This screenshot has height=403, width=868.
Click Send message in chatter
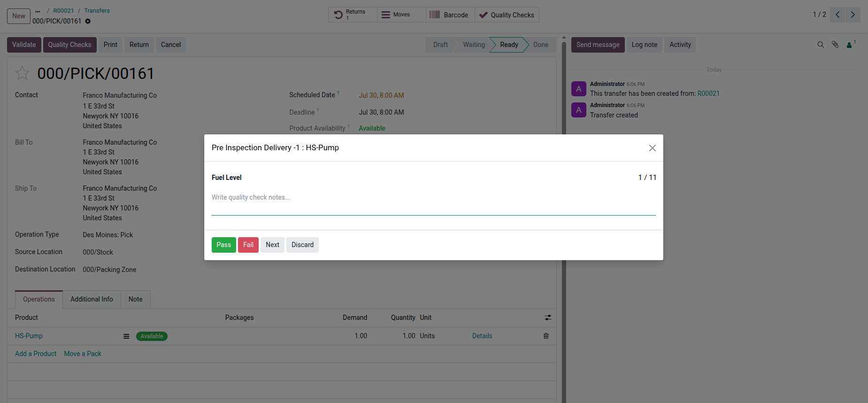(598, 45)
